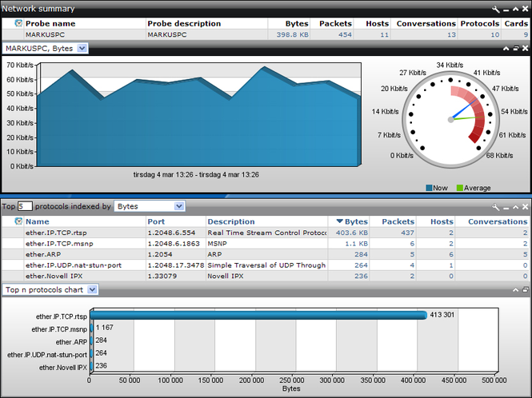Expand the Top n protocols chart dropdown
The width and height of the screenshot is (532, 398).
pyautogui.click(x=93, y=289)
